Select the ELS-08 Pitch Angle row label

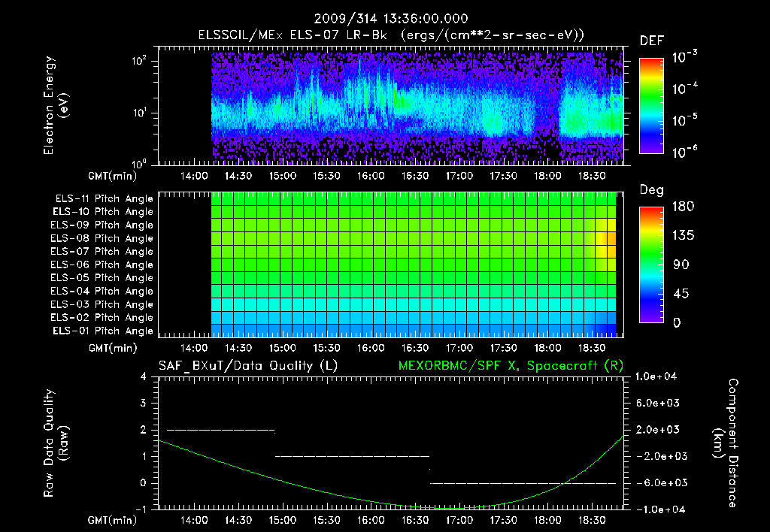[x=102, y=238]
